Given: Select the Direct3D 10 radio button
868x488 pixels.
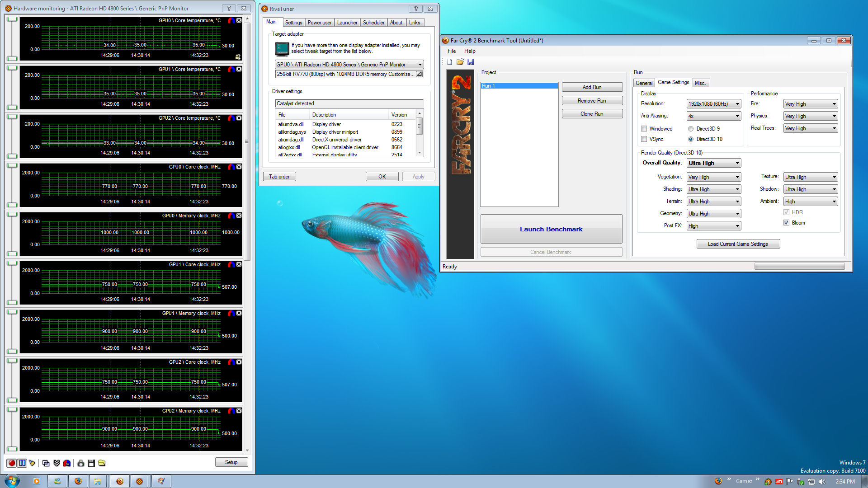Looking at the screenshot, I should [x=690, y=139].
